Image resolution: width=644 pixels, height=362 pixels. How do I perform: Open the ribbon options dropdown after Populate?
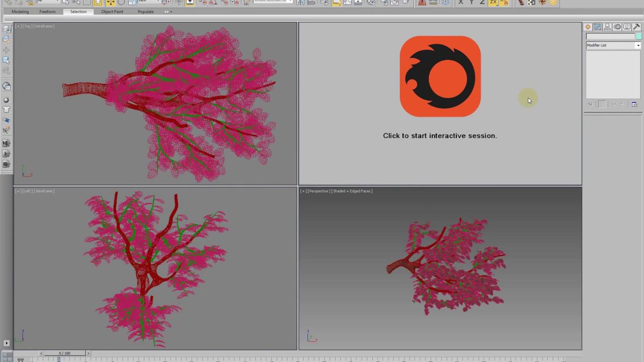(168, 12)
